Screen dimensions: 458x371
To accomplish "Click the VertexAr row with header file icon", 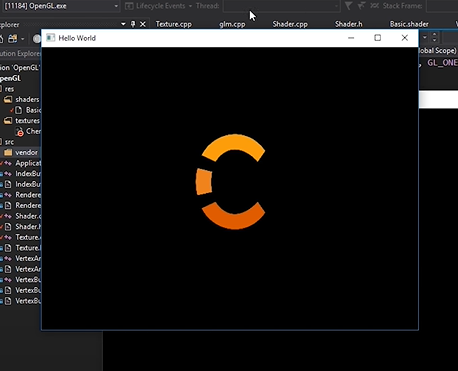I will (20, 269).
